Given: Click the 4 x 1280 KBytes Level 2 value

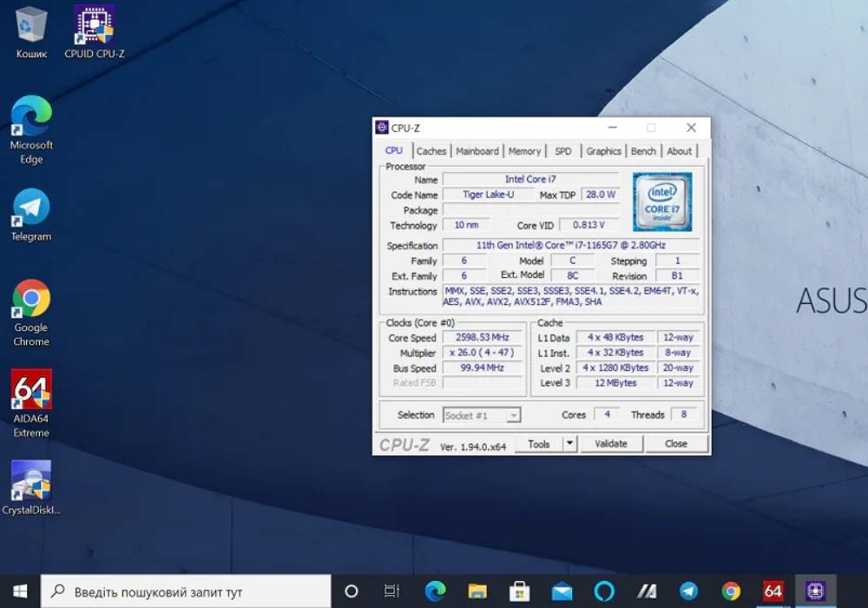Looking at the screenshot, I should click(615, 367).
